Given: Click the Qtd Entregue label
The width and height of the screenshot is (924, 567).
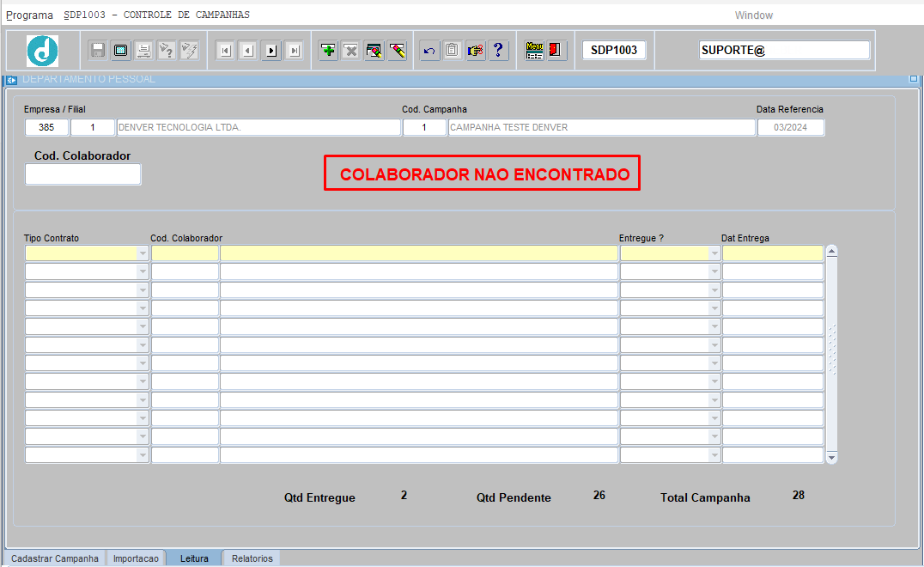Looking at the screenshot, I should pyautogui.click(x=320, y=497).
